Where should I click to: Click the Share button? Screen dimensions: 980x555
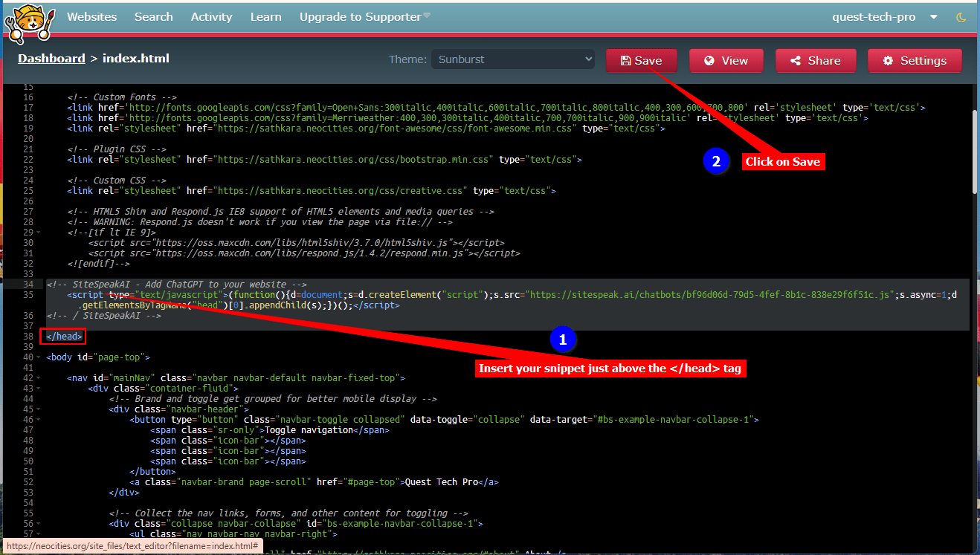[x=816, y=61]
